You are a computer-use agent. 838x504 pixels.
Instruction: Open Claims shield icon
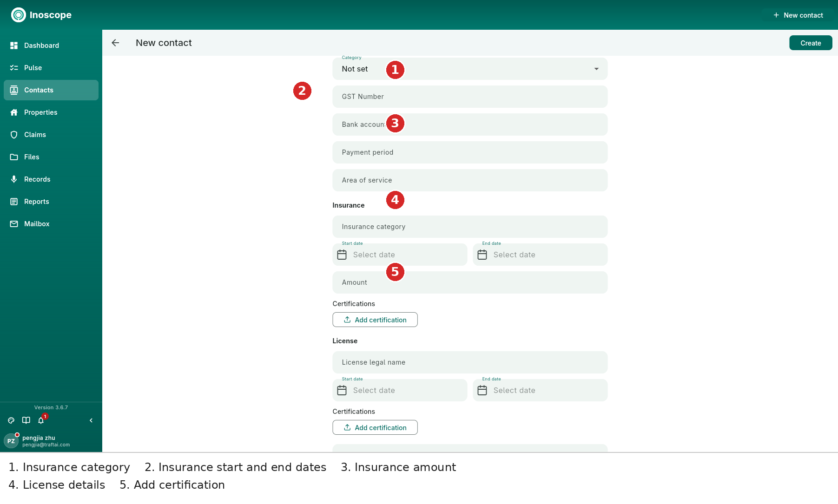[14, 135]
